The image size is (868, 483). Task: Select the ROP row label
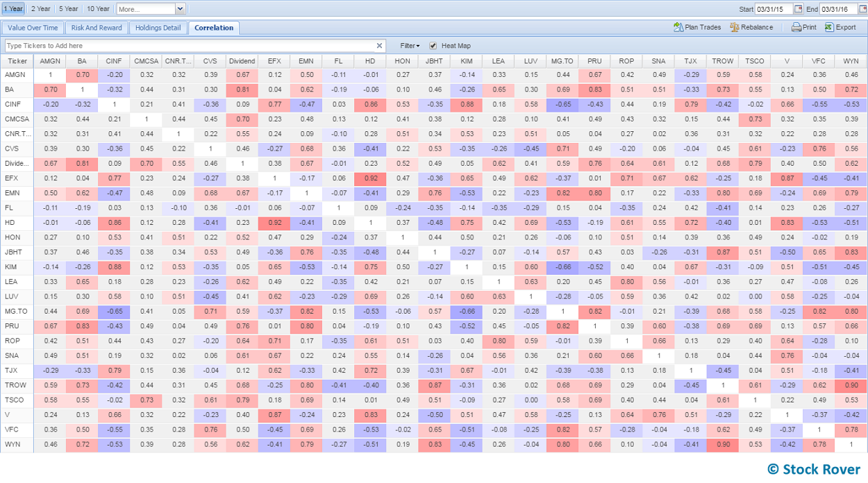point(17,341)
